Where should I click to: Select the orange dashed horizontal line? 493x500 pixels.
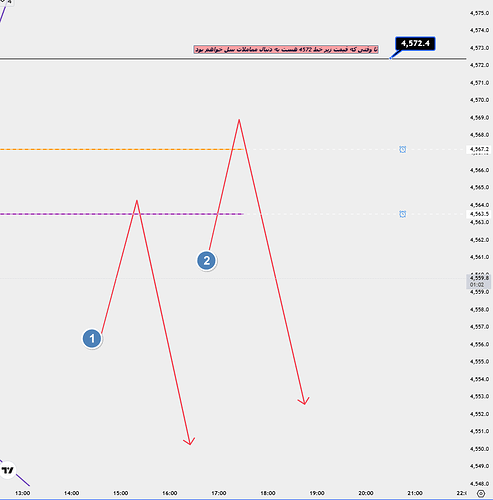tap(121, 149)
